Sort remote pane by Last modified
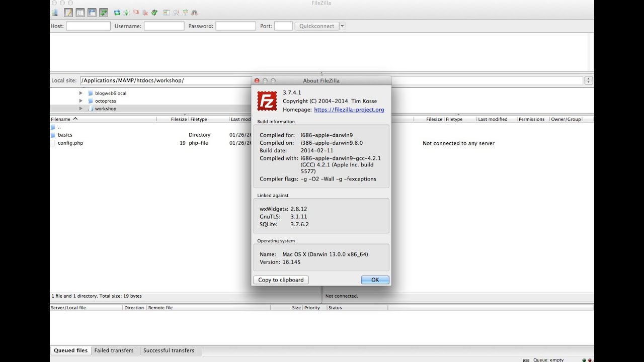This screenshot has width=644, height=362. (x=497, y=119)
